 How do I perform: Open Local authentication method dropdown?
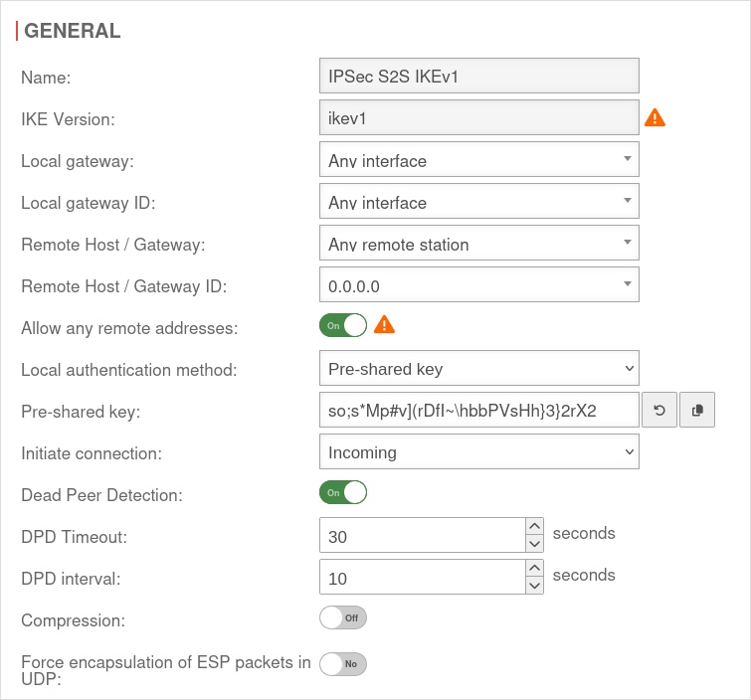(478, 368)
